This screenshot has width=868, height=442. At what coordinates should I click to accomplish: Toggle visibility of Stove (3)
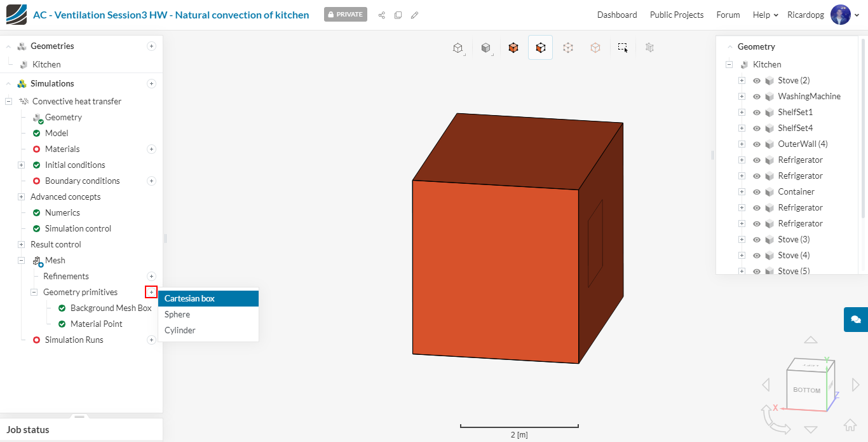(x=757, y=240)
